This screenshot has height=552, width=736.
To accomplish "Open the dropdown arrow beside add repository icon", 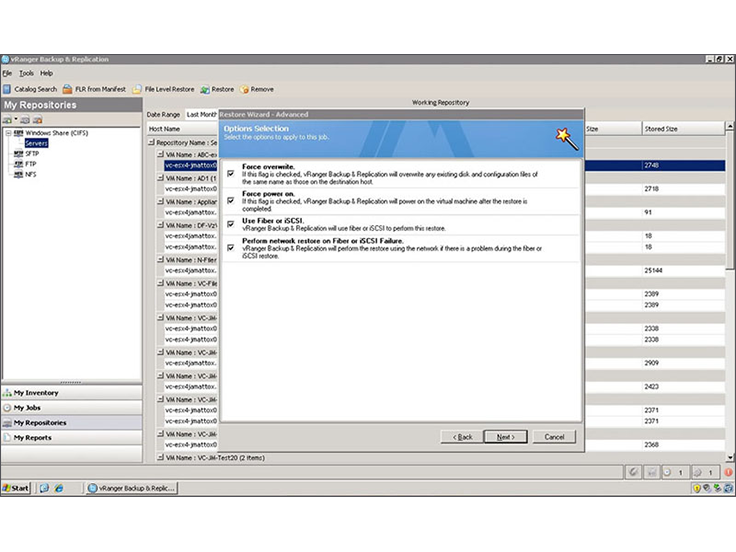I will [15, 119].
